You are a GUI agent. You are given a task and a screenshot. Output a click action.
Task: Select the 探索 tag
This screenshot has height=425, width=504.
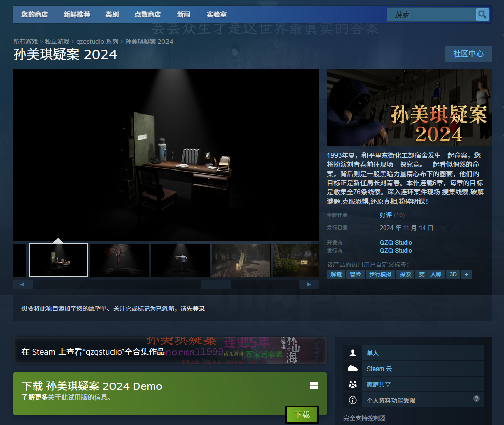click(405, 274)
